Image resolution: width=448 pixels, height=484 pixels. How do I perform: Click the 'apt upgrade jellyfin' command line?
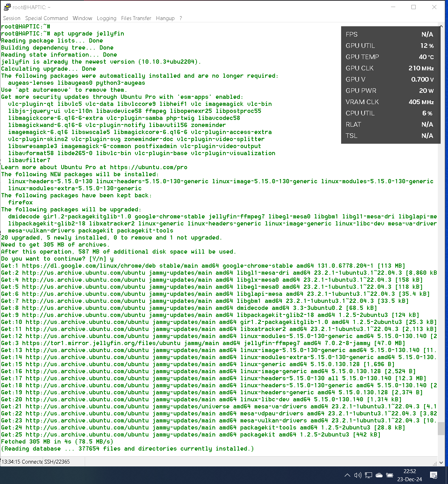pos(63,34)
